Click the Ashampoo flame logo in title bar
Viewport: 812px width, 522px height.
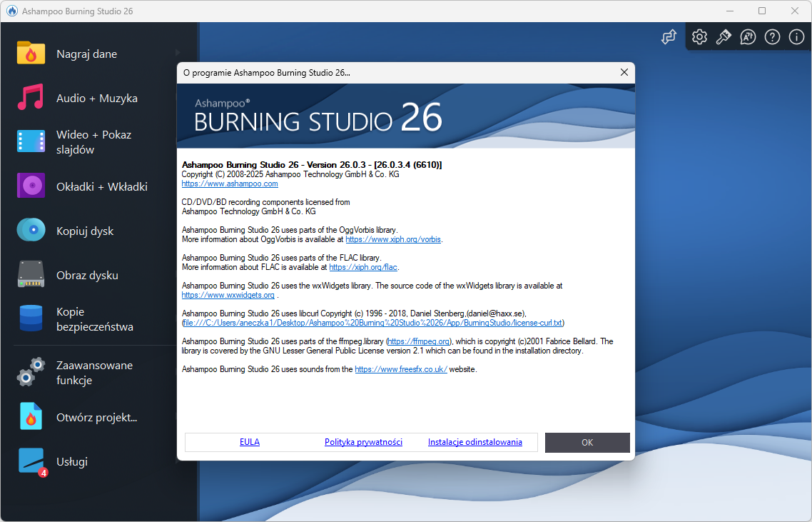[x=11, y=11]
